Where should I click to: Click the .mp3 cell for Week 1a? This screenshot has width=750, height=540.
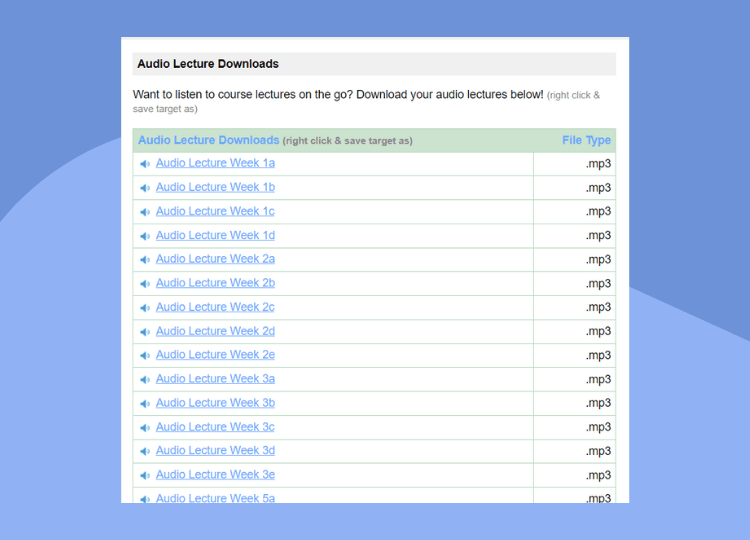click(574, 164)
